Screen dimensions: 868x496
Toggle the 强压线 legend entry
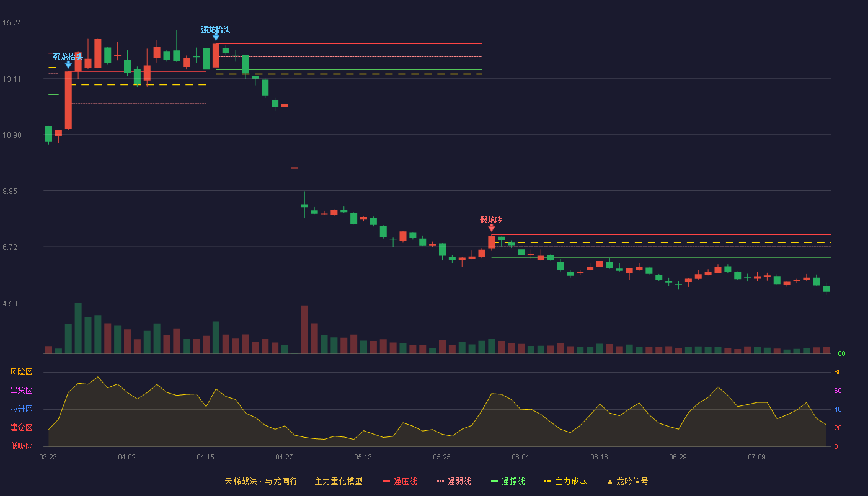[x=400, y=481]
